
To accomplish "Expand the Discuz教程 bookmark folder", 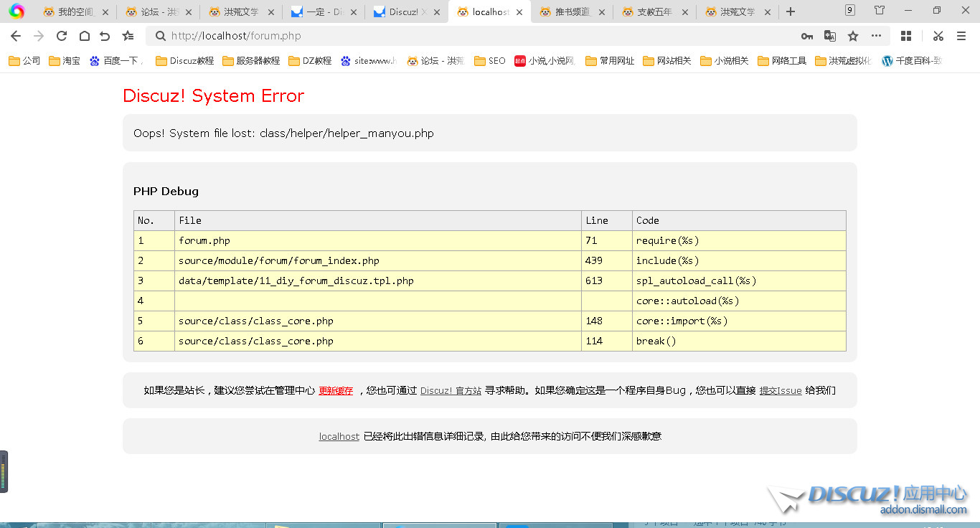I will [x=185, y=61].
